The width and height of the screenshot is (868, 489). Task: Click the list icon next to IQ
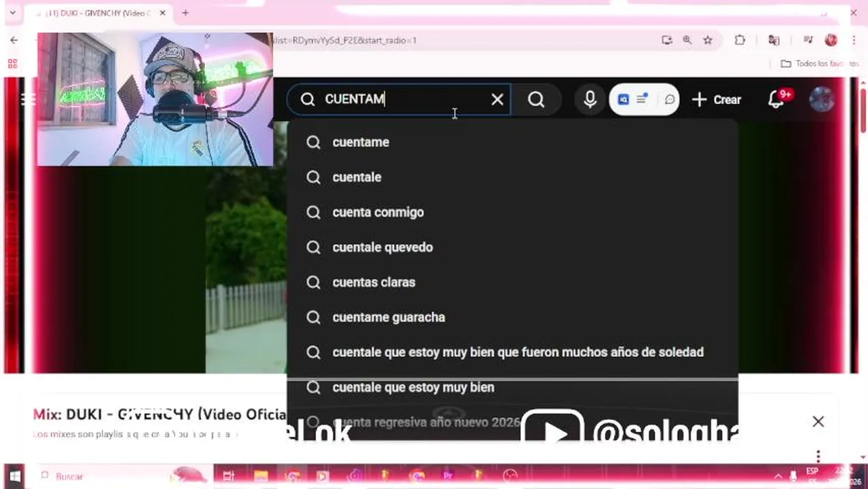643,99
